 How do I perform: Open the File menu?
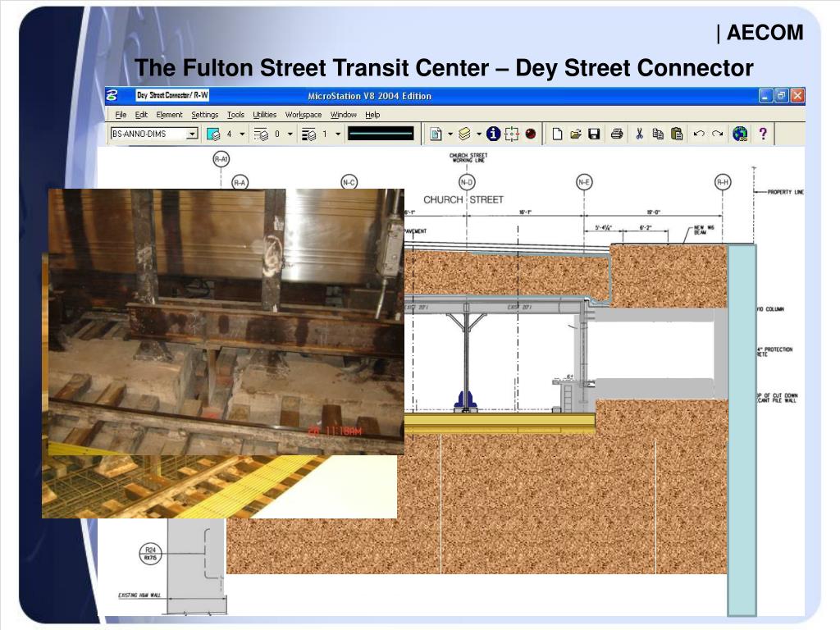[121, 115]
